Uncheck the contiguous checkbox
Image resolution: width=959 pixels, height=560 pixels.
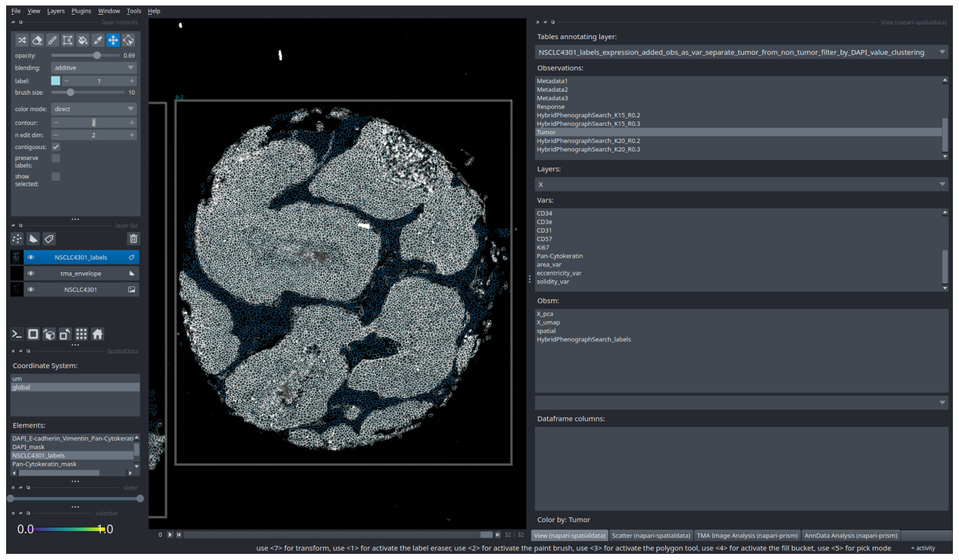[x=56, y=147]
